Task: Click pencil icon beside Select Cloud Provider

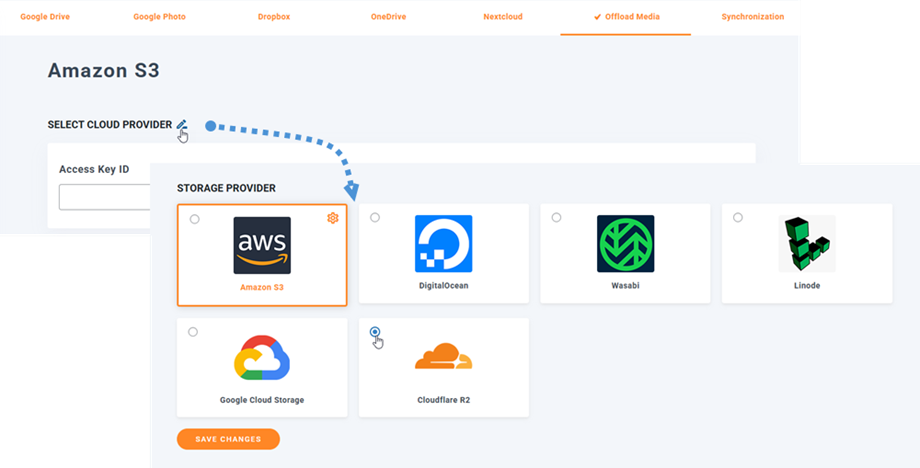Action: [181, 125]
